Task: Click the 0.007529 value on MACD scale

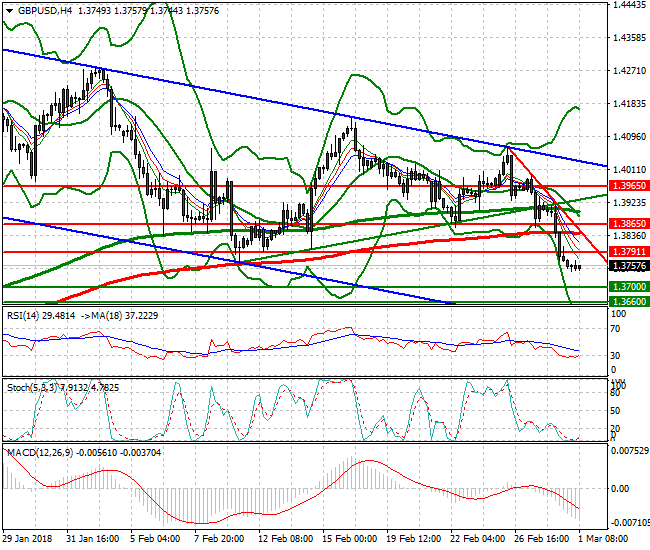Action: [x=630, y=450]
